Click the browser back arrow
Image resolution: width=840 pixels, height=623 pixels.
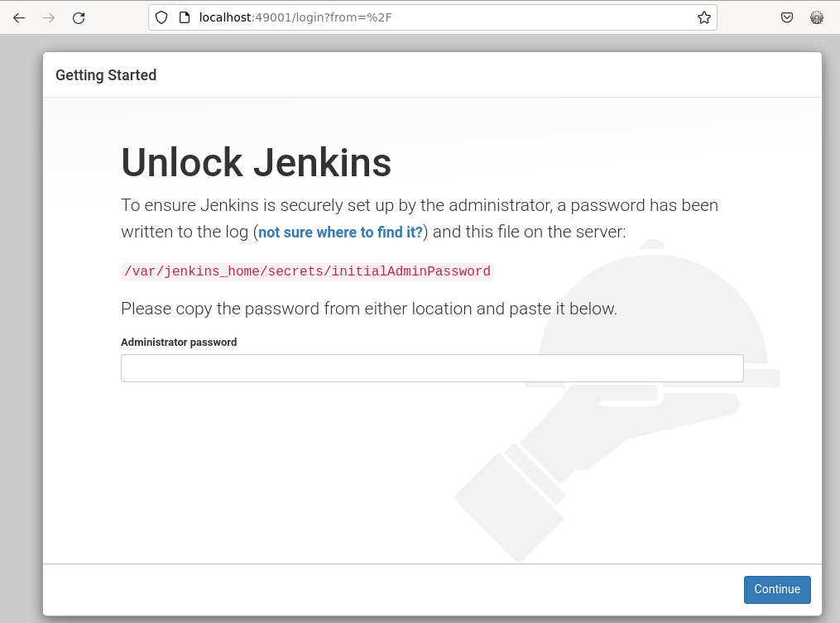coord(19,17)
